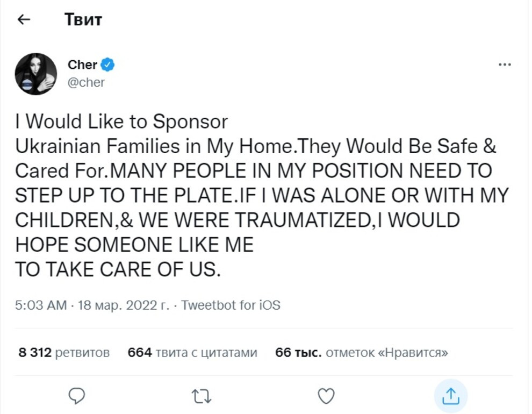Screen dimensions: 532x414
Task: Click the tweet line 'I Would Like to Sponsor'
Action: (121, 122)
